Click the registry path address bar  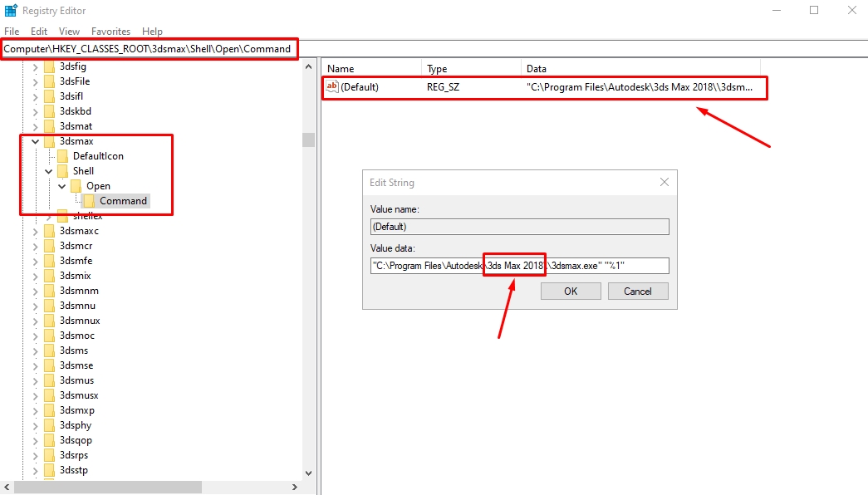pyautogui.click(x=150, y=49)
